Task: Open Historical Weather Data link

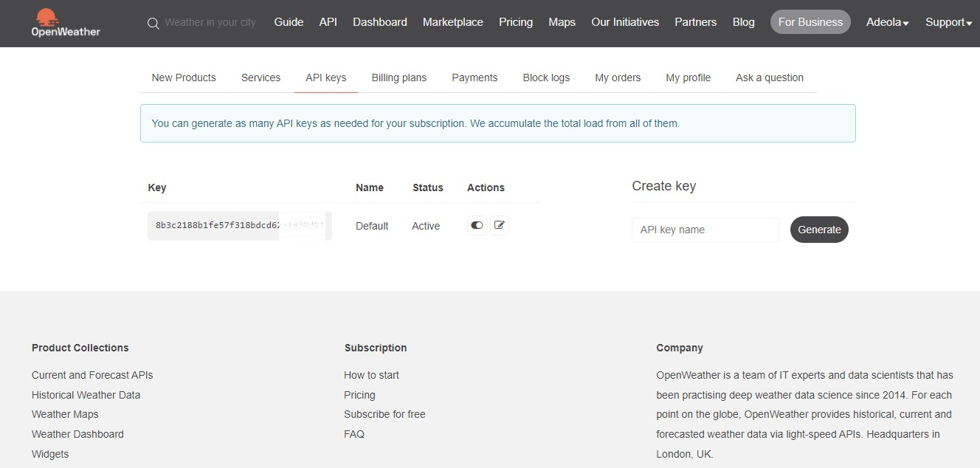Action: (x=86, y=395)
